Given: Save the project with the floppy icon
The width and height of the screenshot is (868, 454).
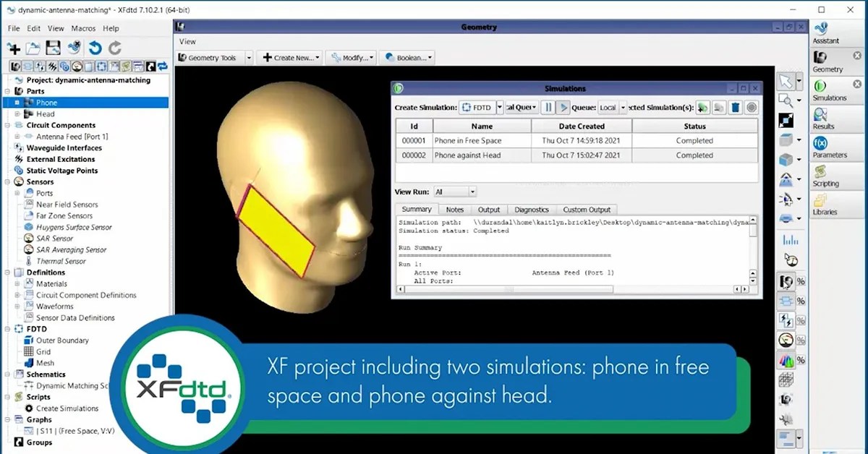Looking at the screenshot, I should (53, 49).
